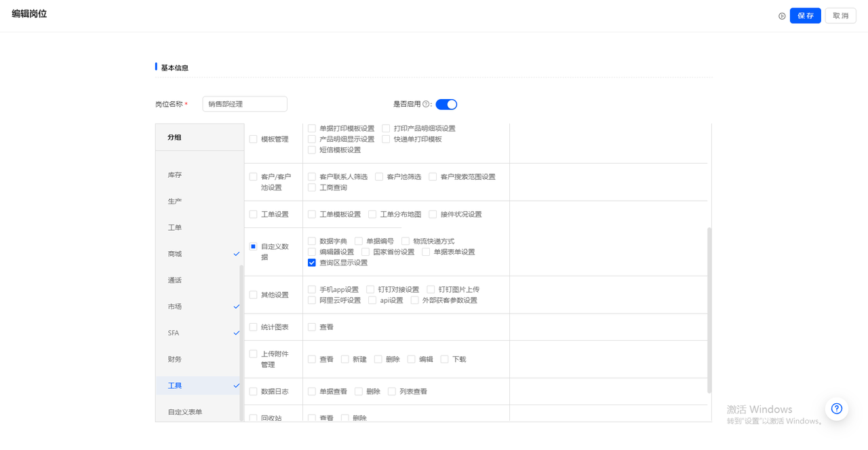Check the 工单设置 row checkbox
Image resolution: width=868 pixels, height=450 pixels.
coord(253,214)
